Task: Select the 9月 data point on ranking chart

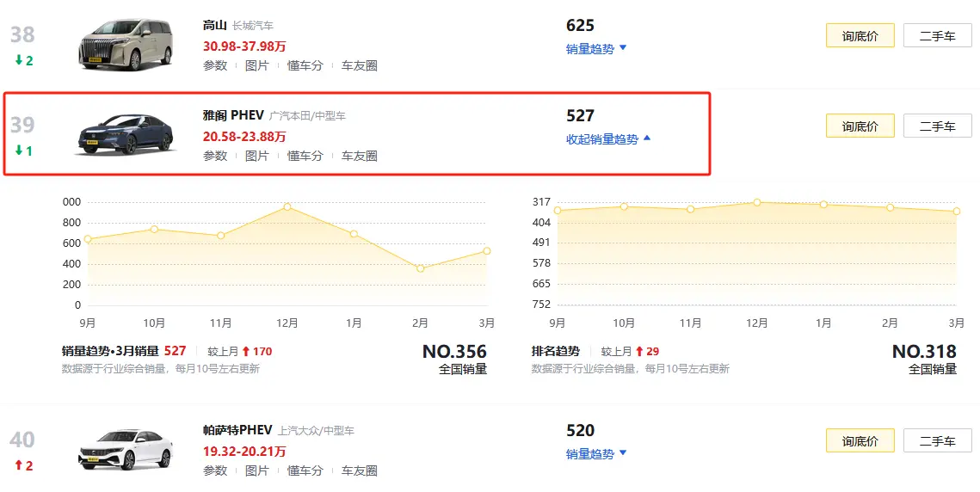Action: [x=558, y=210]
